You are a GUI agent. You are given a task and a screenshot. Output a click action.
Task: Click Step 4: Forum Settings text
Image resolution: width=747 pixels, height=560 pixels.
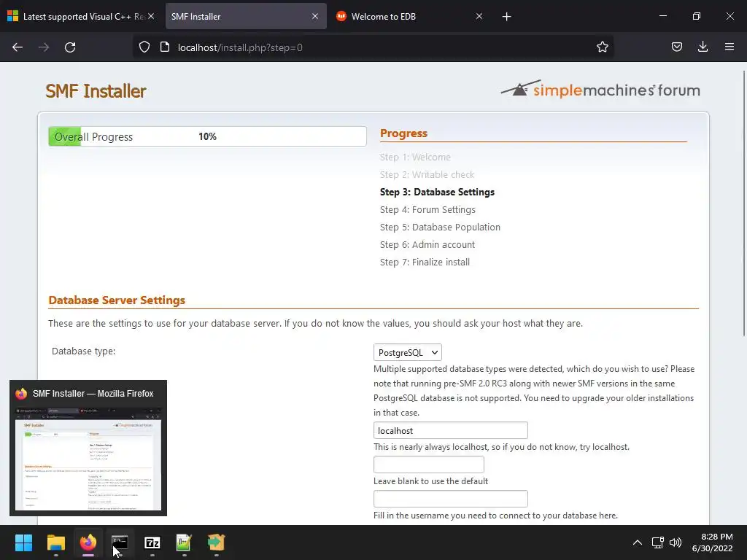tap(427, 209)
